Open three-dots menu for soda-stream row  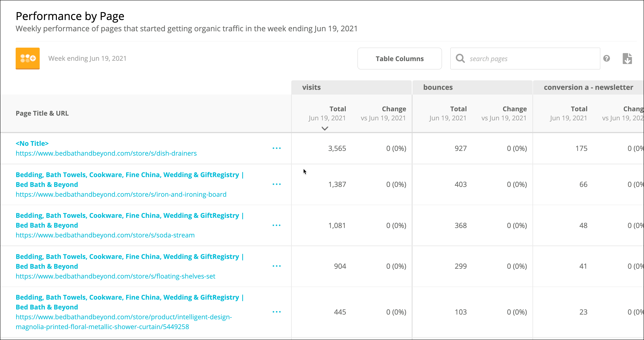point(276,225)
